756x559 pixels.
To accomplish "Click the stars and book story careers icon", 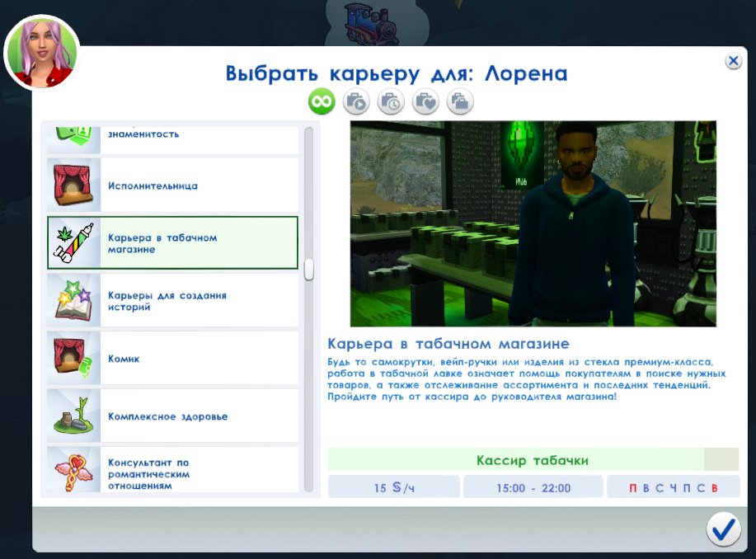I will pyautogui.click(x=73, y=300).
